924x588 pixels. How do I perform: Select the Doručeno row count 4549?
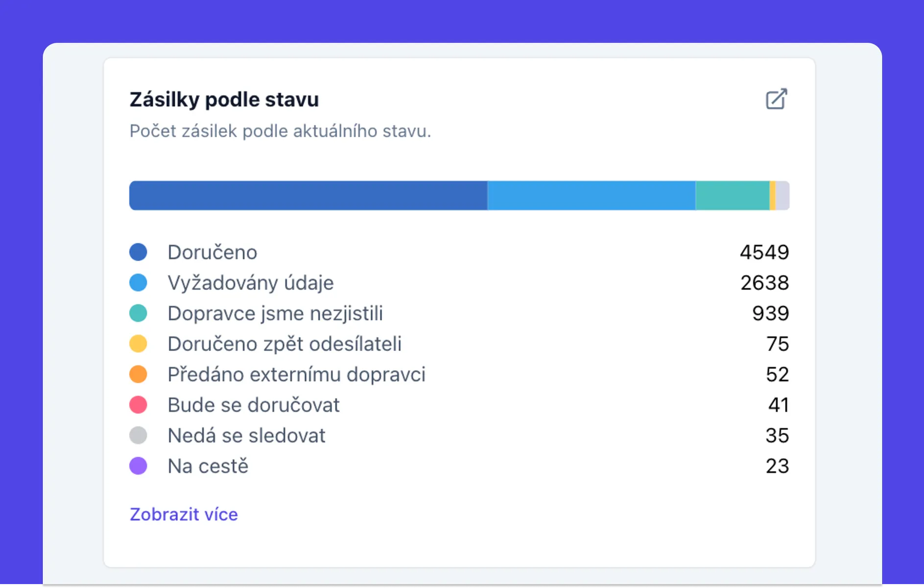pyautogui.click(x=765, y=252)
